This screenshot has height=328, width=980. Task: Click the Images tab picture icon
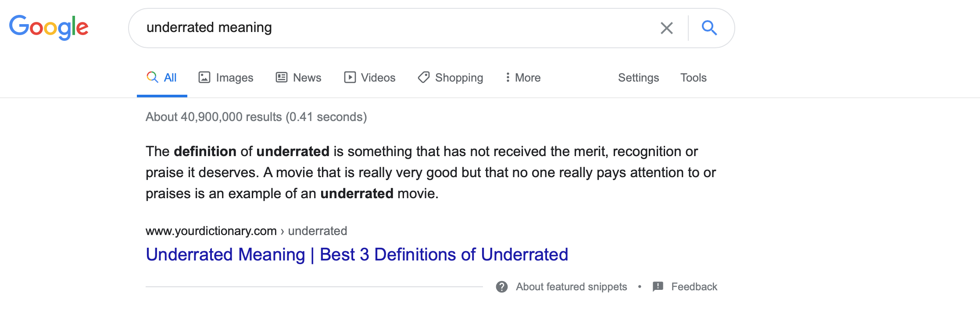204,77
